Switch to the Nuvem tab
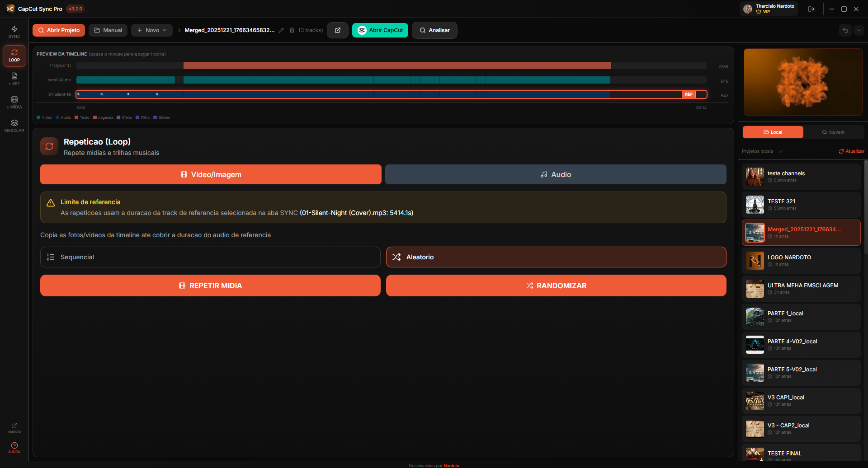 tap(834, 132)
